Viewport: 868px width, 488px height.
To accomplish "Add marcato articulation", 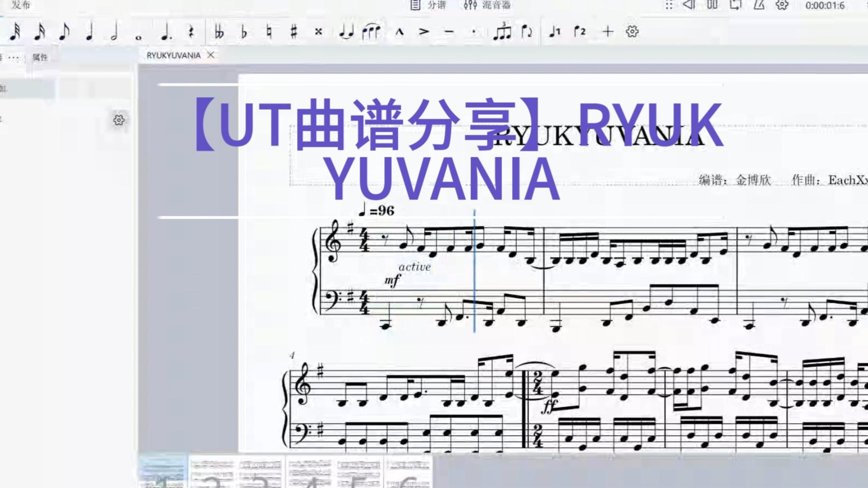I will click(399, 32).
